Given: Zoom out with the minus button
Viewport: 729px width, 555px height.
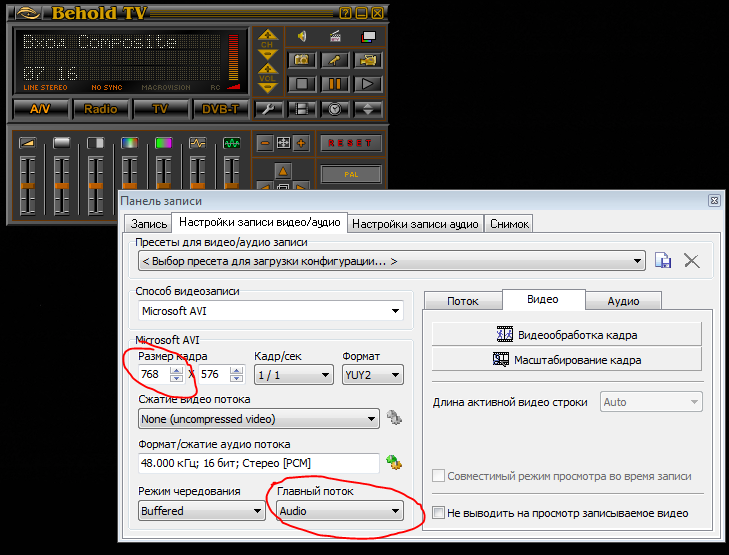Looking at the screenshot, I should point(265,143).
